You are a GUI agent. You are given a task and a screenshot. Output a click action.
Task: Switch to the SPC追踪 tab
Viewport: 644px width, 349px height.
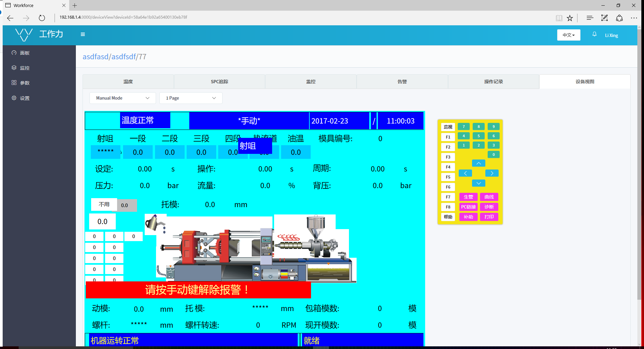click(219, 81)
